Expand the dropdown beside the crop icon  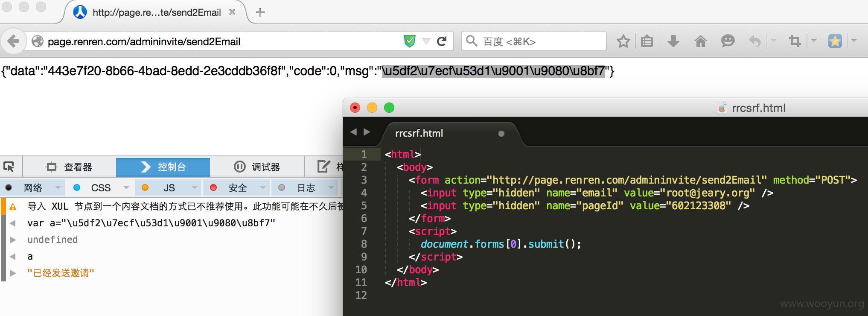click(x=813, y=41)
